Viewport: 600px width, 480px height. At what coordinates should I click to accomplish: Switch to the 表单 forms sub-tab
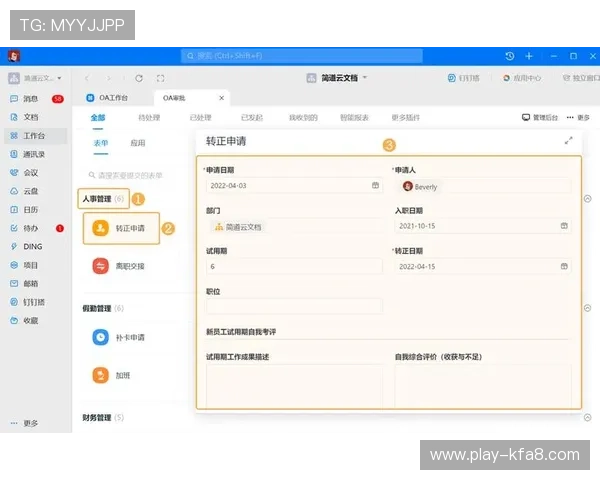pos(101,143)
